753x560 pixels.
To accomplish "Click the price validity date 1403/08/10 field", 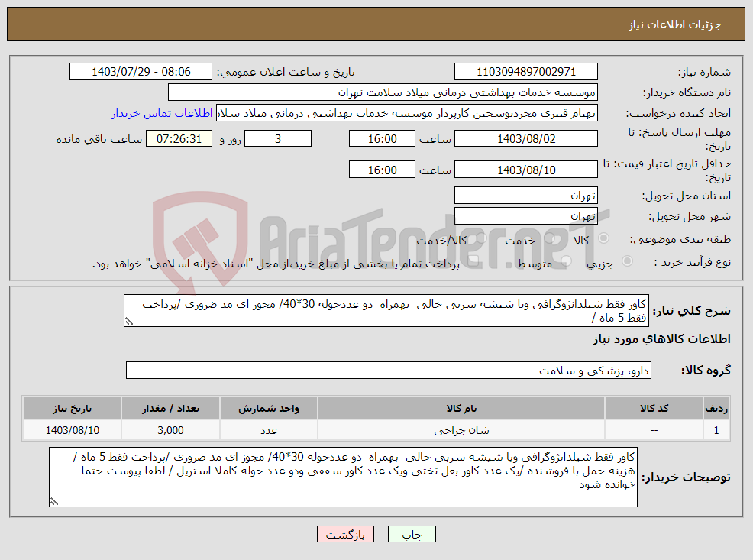I will [x=526, y=170].
